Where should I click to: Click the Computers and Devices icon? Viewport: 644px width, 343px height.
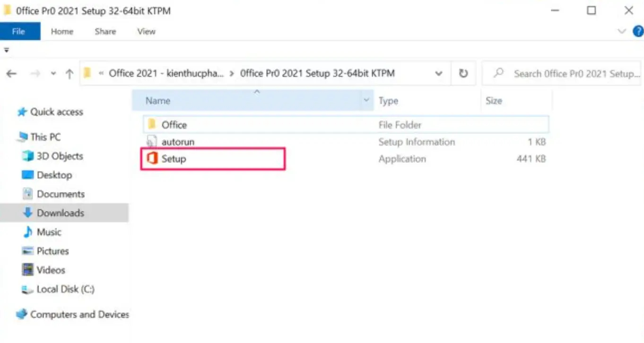click(22, 314)
